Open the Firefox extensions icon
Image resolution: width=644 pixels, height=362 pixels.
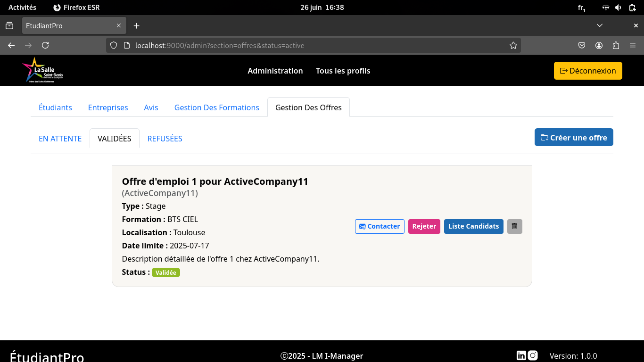tap(616, 45)
